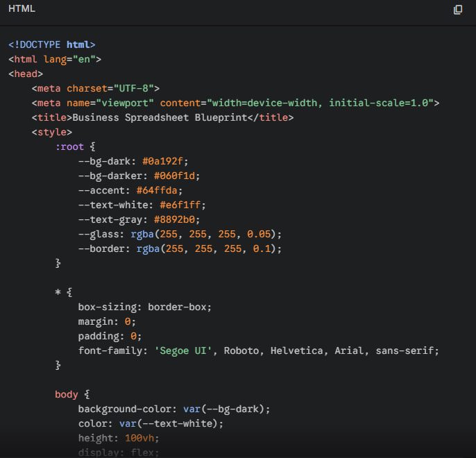Click the box-sizing: border-box declaration
The width and height of the screenshot is (476, 458).
144,307
